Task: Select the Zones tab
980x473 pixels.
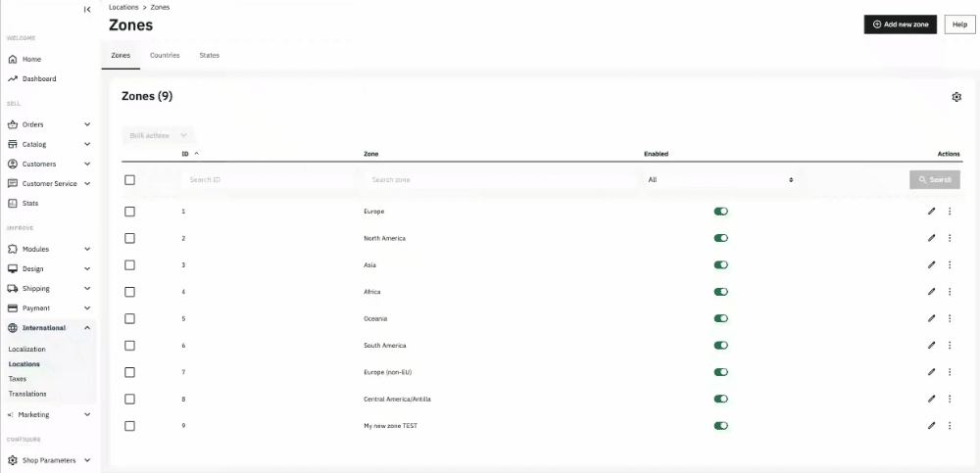Action: click(121, 56)
